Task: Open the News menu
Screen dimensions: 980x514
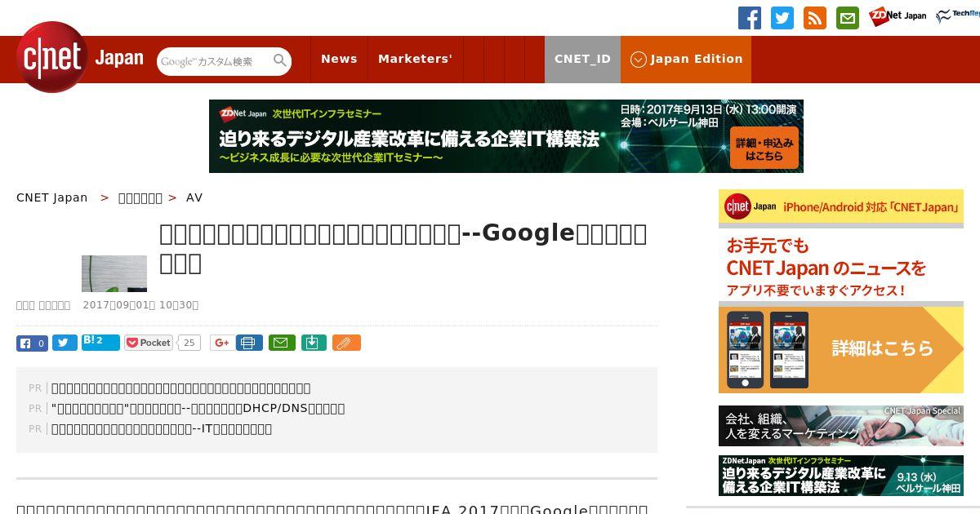Action: click(x=339, y=59)
